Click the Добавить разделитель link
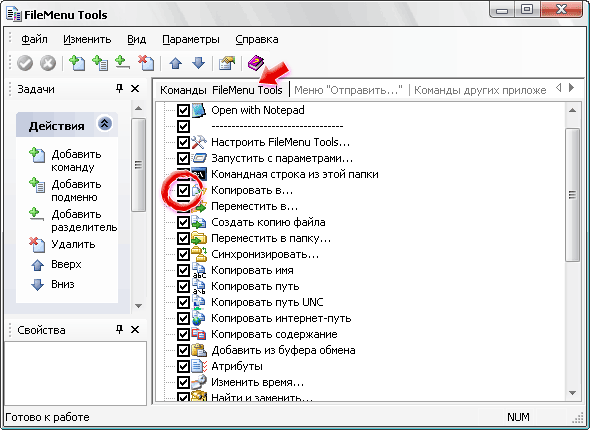 pos(84,220)
